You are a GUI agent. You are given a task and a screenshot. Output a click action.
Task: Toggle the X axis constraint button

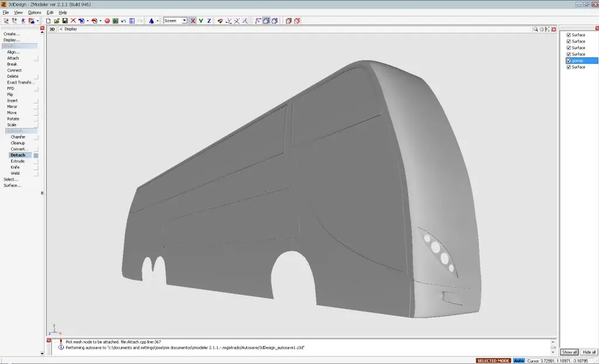(x=193, y=21)
